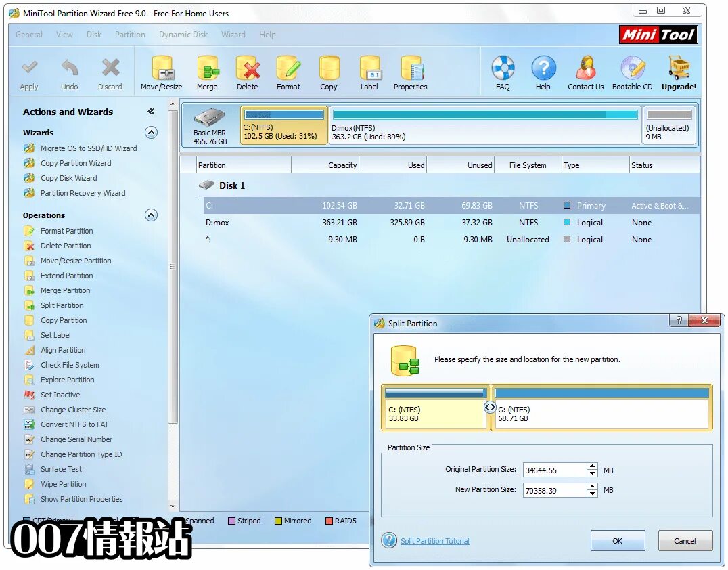Click Split Partition dialog help button
Image resolution: width=728 pixels, height=570 pixels.
coord(679,320)
